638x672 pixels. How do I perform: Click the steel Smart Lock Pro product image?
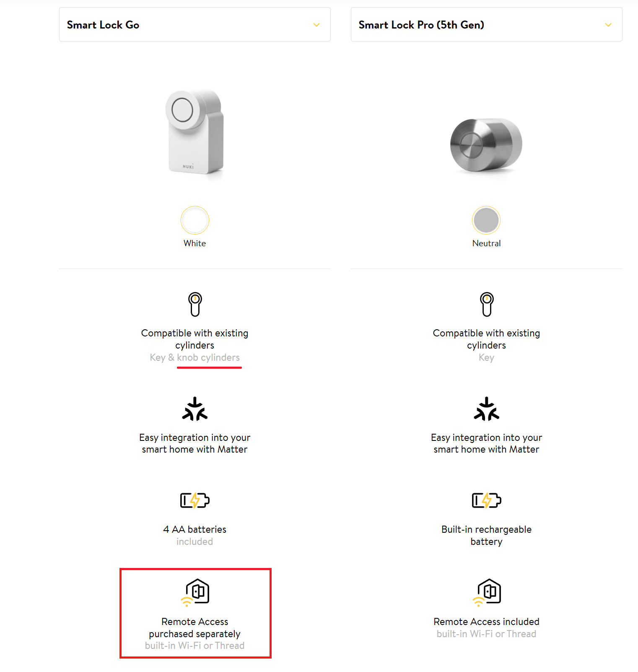click(486, 145)
